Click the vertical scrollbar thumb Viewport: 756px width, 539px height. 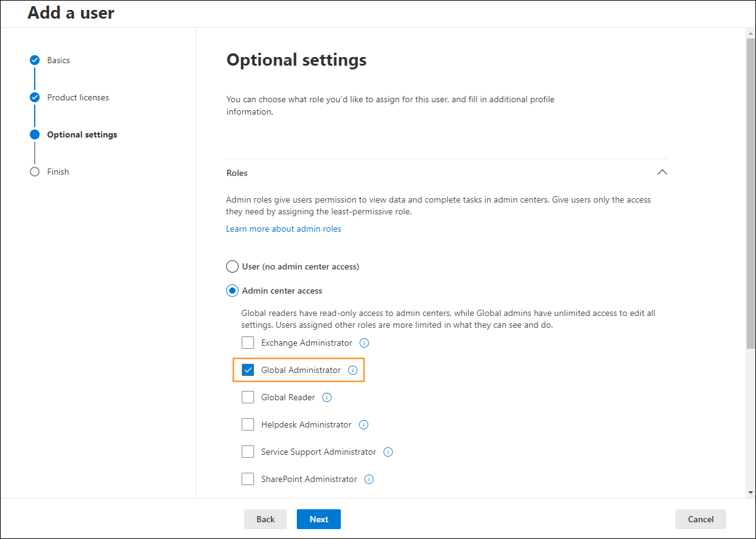(750, 193)
